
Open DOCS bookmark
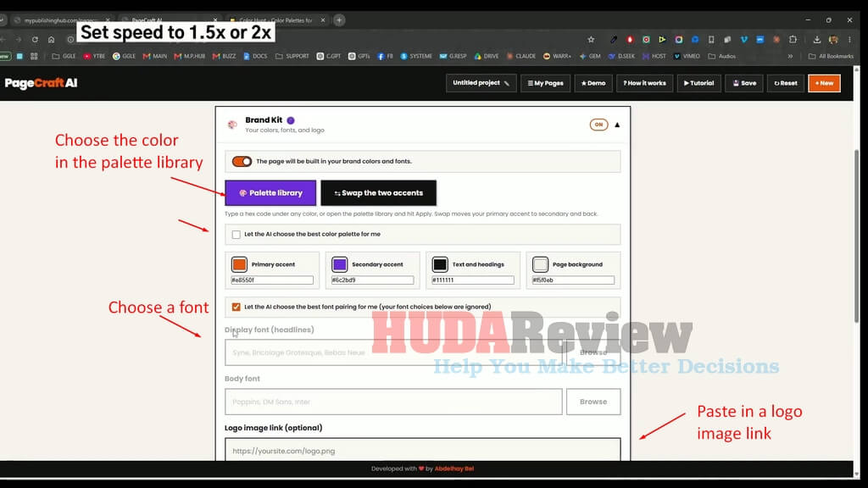click(255, 57)
